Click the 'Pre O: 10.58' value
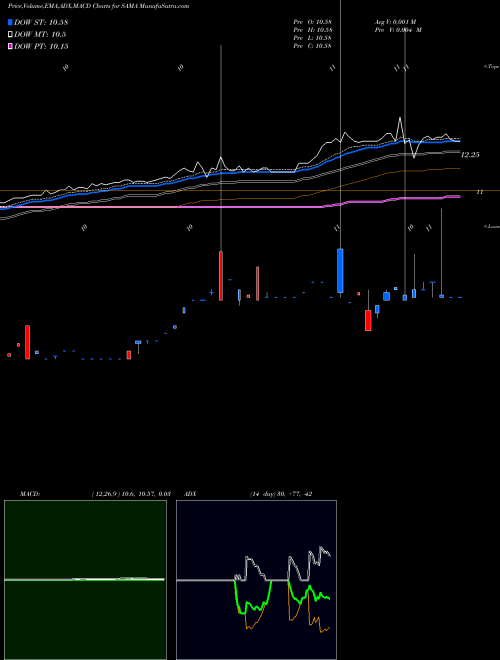 313,22
